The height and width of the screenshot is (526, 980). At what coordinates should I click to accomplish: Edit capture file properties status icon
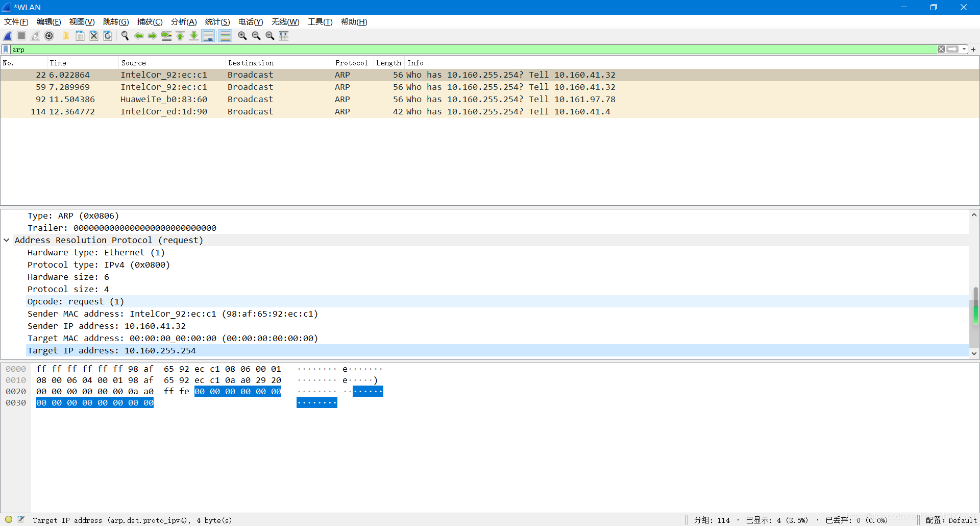[21, 520]
